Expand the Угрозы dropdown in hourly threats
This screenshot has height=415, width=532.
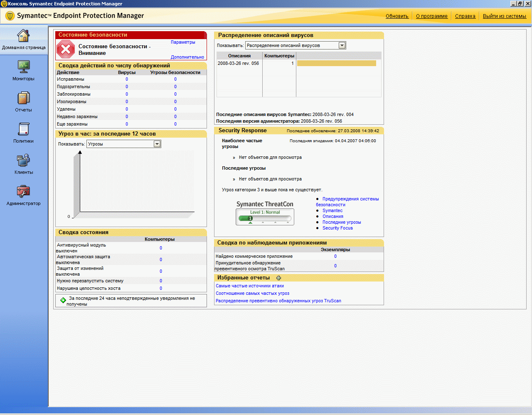(x=123, y=144)
